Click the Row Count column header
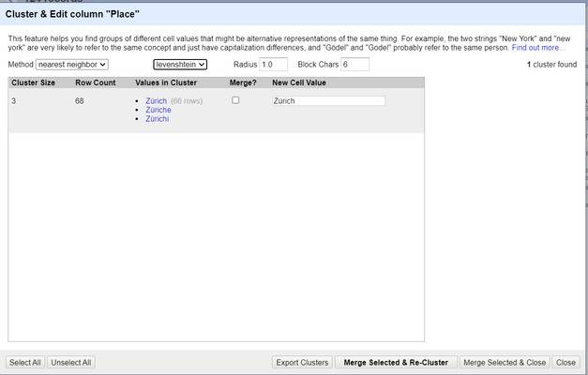Image resolution: width=588 pixels, height=375 pixels. pos(95,83)
